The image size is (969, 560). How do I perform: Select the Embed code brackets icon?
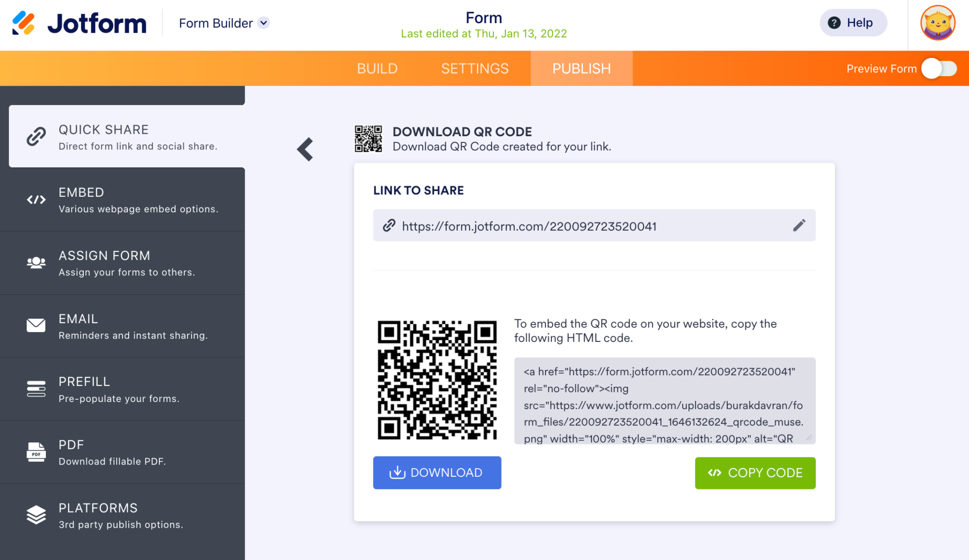(x=36, y=200)
